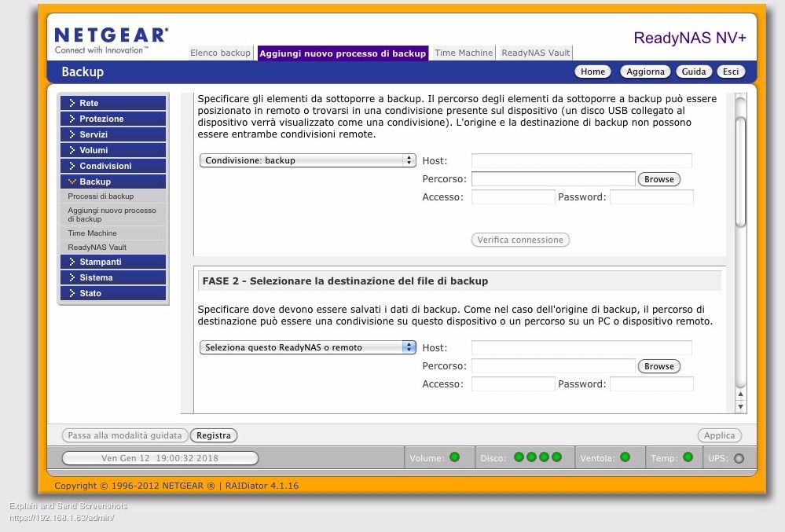Viewport: 785px width, 532px height.
Task: Open Time Machine in the sidebar
Action: tap(113, 233)
